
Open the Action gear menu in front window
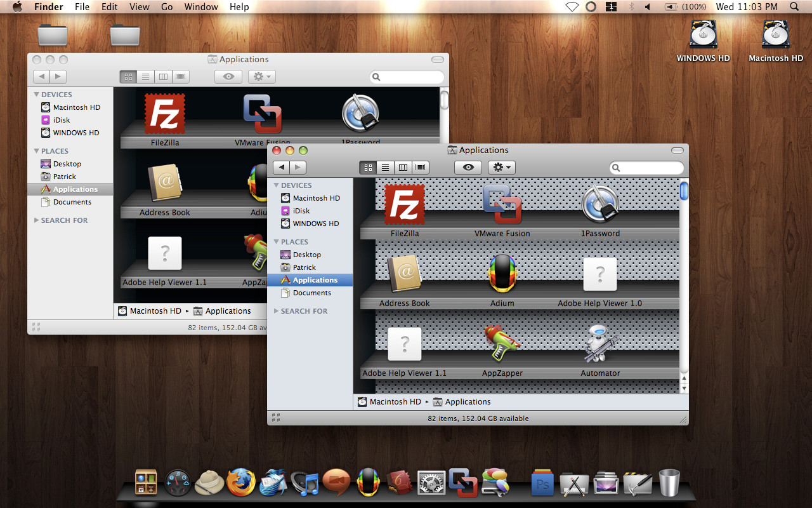[501, 168]
